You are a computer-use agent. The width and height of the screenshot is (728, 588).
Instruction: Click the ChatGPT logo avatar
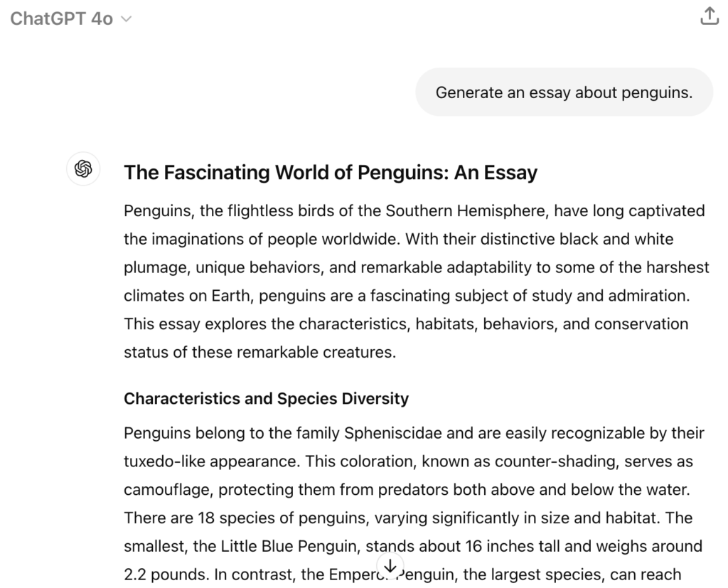[83, 170]
